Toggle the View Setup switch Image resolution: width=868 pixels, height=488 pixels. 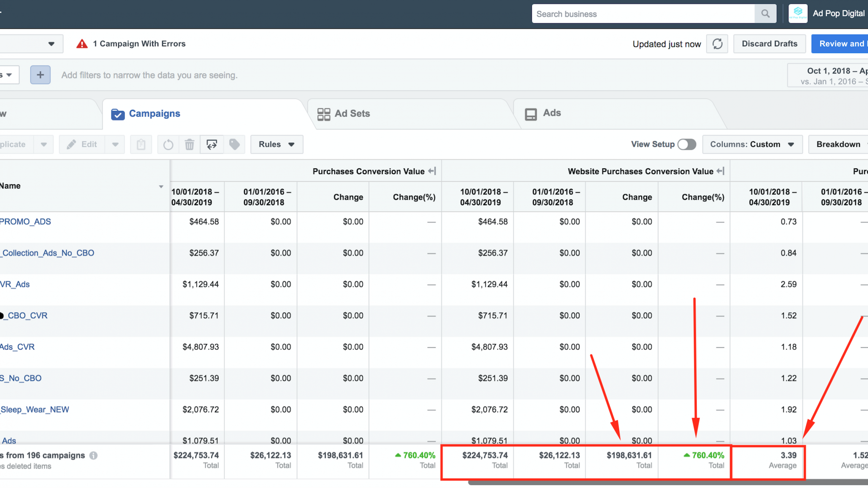[687, 145]
